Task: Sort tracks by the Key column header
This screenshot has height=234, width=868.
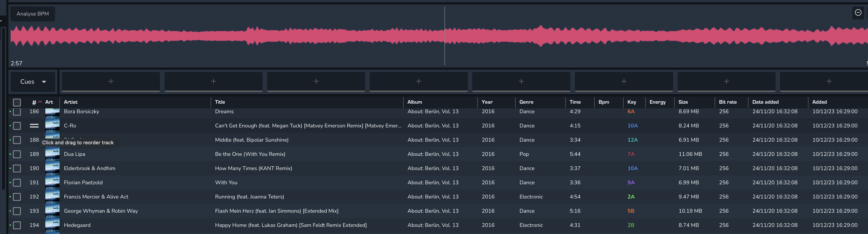Action: click(x=632, y=102)
